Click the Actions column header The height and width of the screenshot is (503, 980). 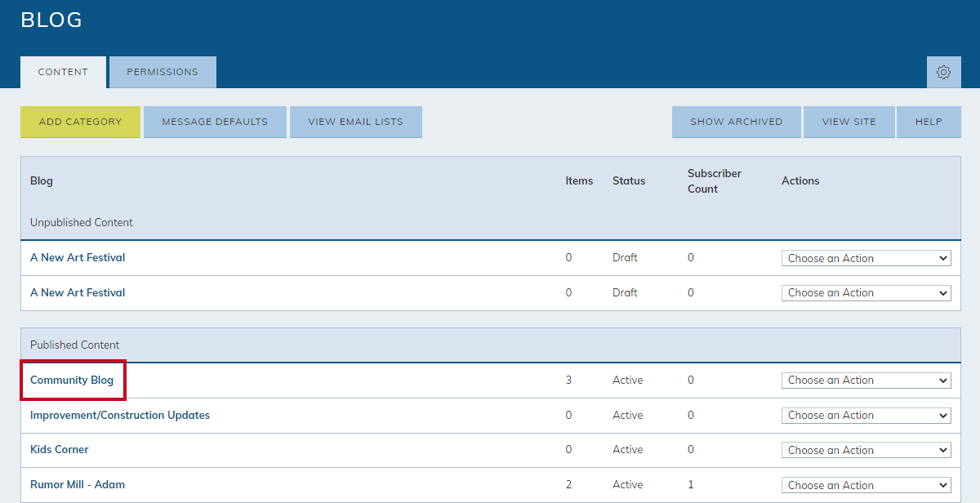coord(800,181)
